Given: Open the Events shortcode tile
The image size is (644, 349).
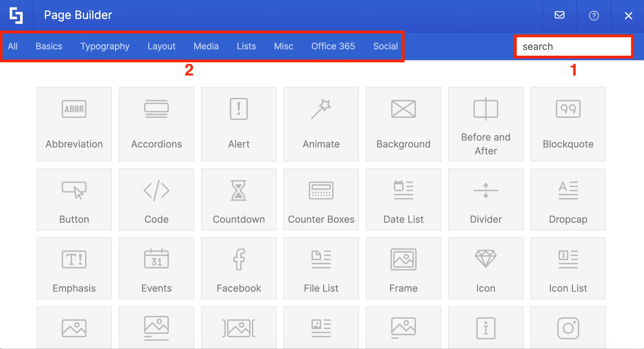Looking at the screenshot, I should (x=156, y=268).
